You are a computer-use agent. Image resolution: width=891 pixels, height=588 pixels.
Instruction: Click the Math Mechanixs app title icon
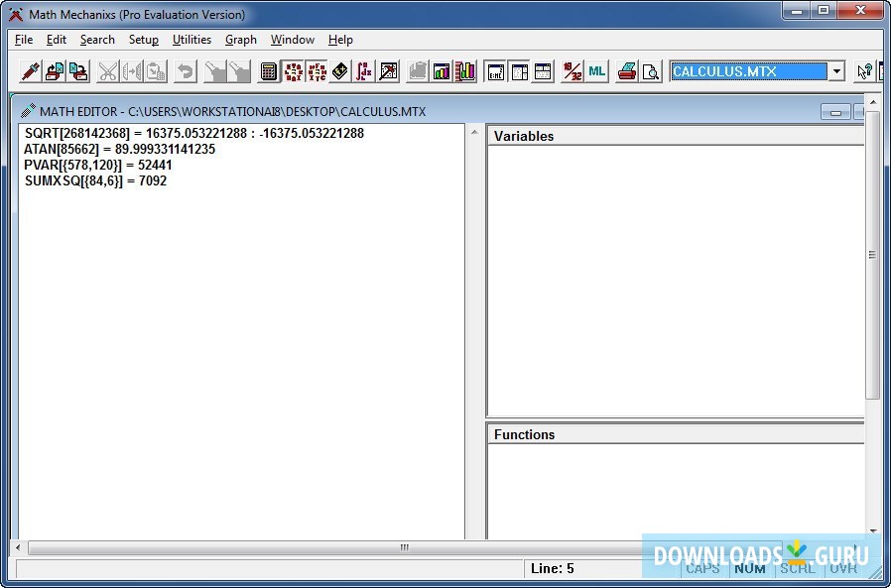point(16,14)
